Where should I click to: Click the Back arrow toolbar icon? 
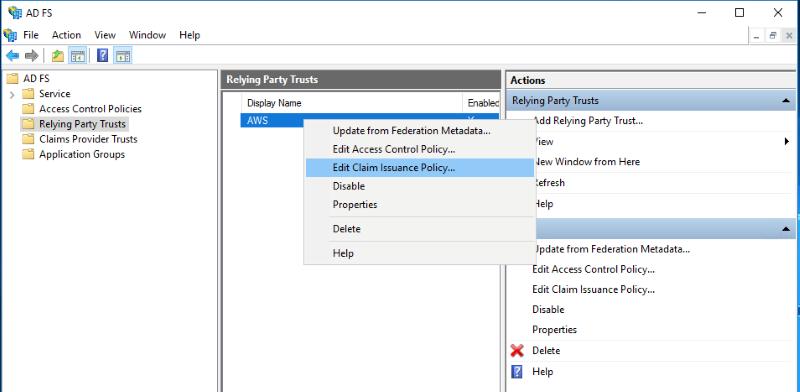[13, 56]
